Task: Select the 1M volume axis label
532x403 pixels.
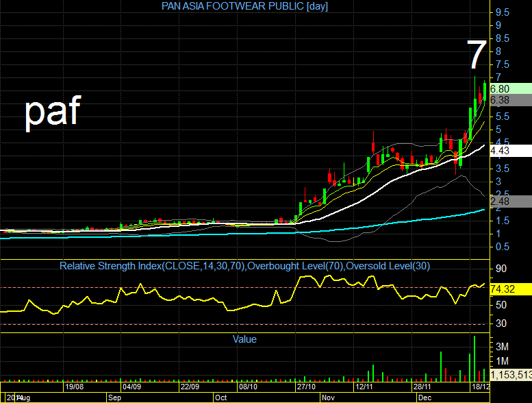Action: [502, 361]
